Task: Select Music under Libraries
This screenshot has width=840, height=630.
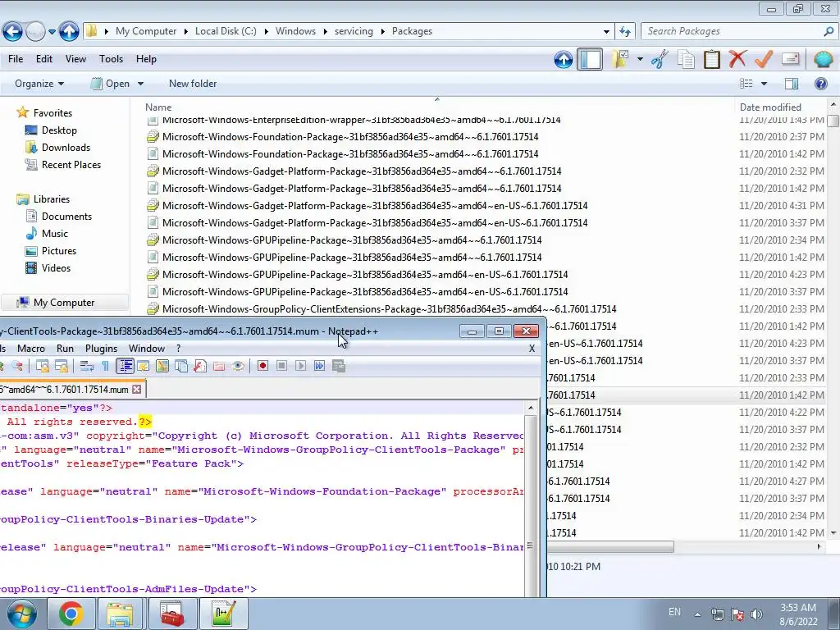Action: click(x=55, y=234)
